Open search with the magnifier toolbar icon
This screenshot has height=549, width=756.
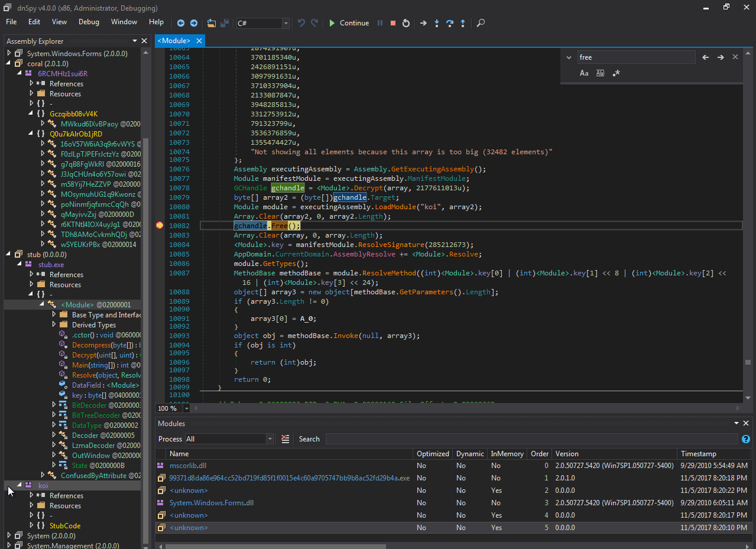(481, 23)
